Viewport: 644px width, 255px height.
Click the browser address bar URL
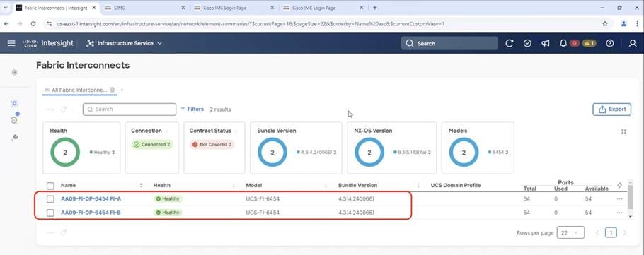click(x=251, y=24)
